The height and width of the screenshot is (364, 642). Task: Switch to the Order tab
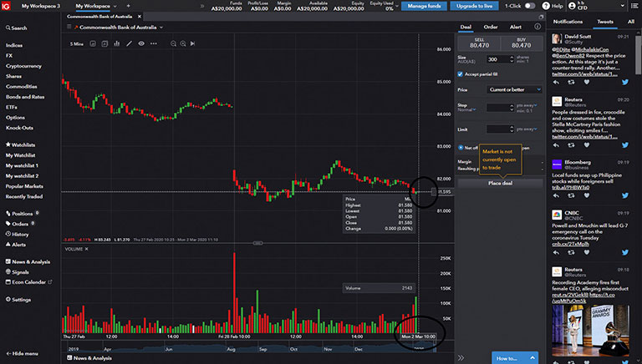click(491, 27)
